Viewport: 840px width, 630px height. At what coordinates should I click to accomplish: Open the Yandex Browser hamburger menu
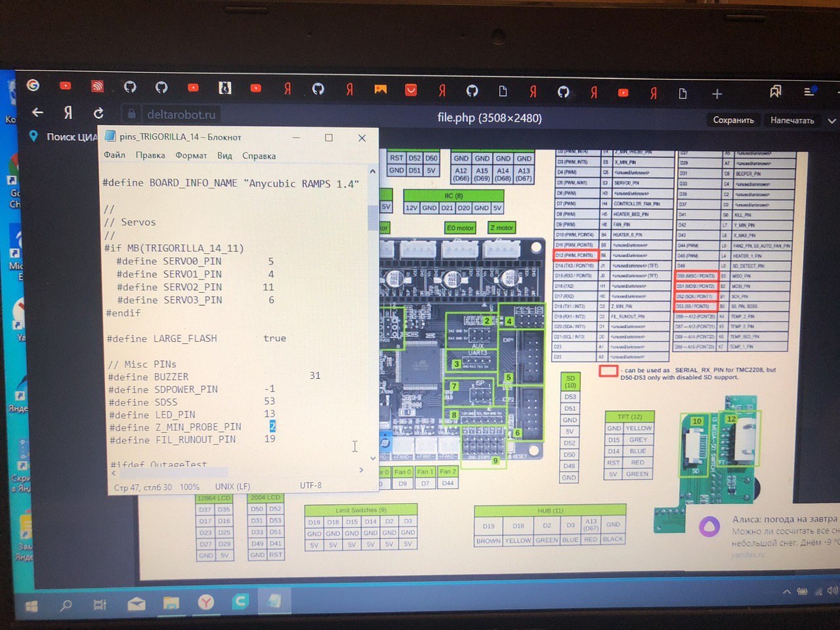pyautogui.click(x=810, y=91)
